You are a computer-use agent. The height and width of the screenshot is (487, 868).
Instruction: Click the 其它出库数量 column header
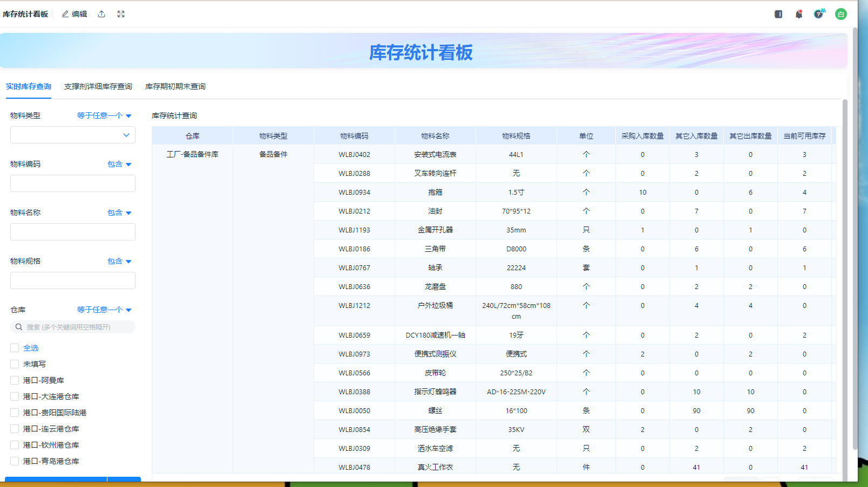(x=751, y=136)
